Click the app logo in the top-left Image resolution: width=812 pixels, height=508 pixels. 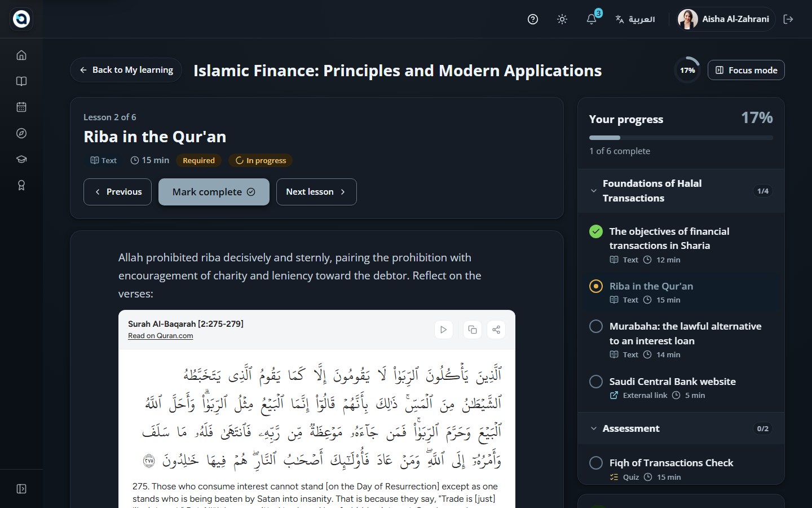21,19
